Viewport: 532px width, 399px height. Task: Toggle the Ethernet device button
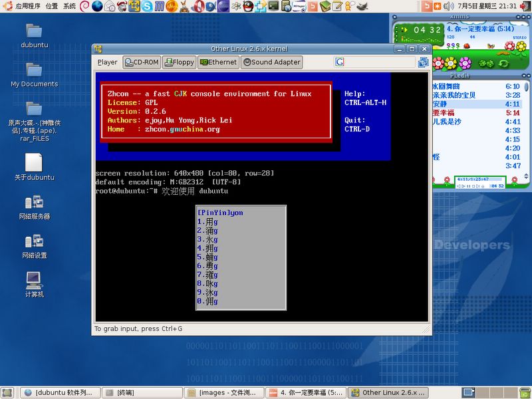coord(219,62)
